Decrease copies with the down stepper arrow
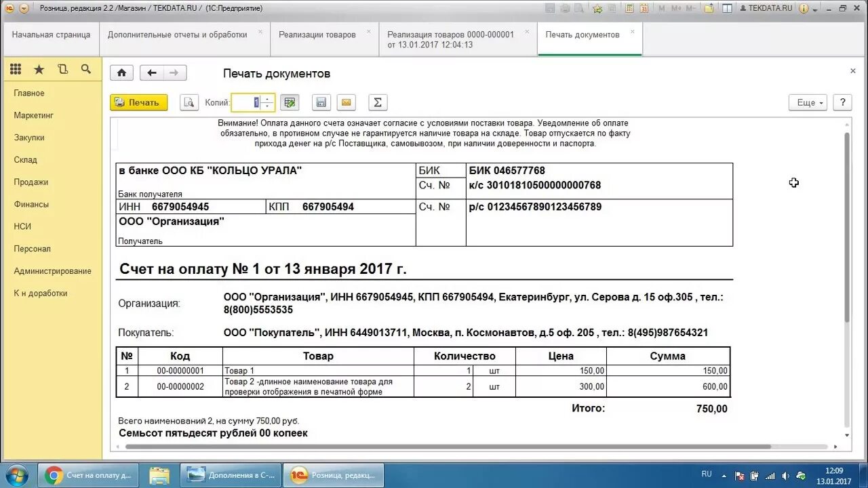 pos(268,106)
